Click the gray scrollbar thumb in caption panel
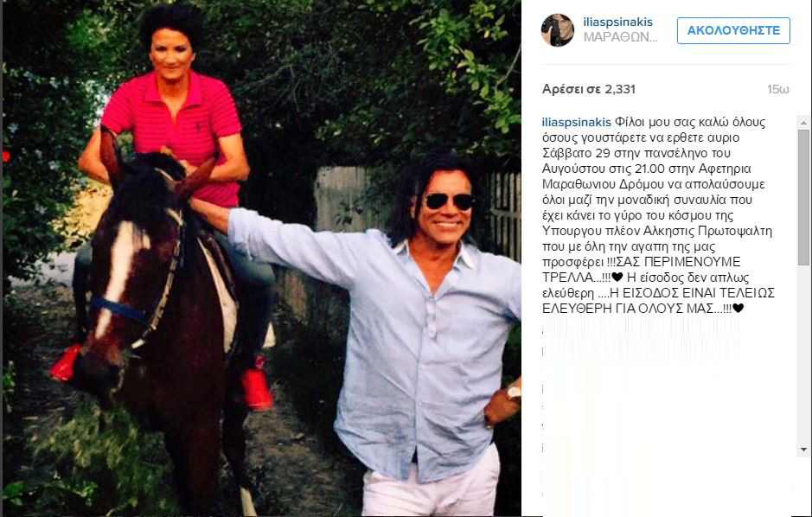 click(x=803, y=197)
